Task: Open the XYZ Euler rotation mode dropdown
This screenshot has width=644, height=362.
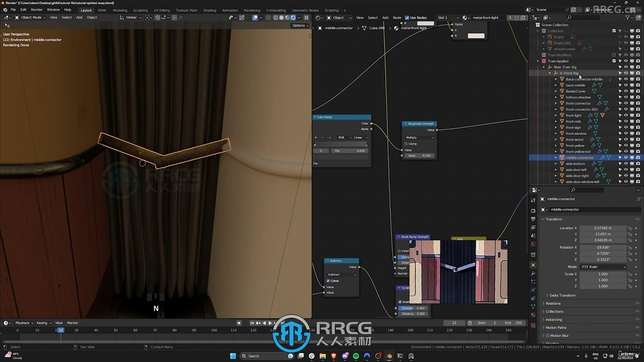Action: tap(603, 266)
